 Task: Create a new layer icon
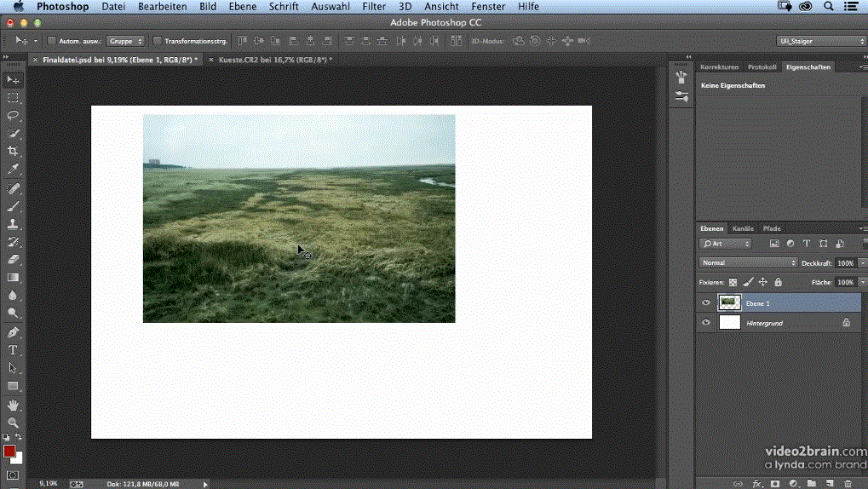point(830,483)
